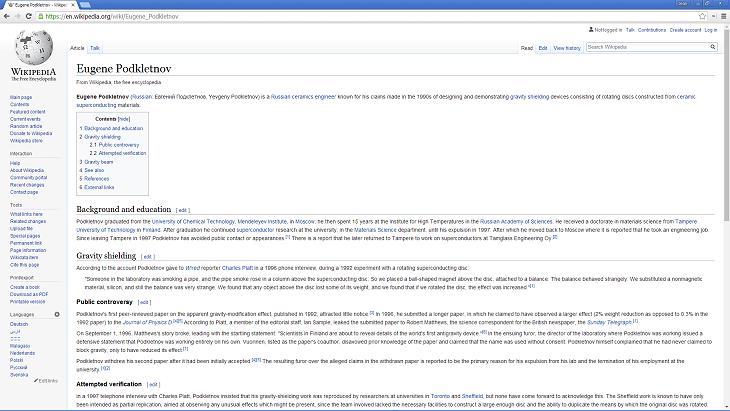Open Wikipedia store link
This screenshot has height=411, width=730.
coord(26,141)
